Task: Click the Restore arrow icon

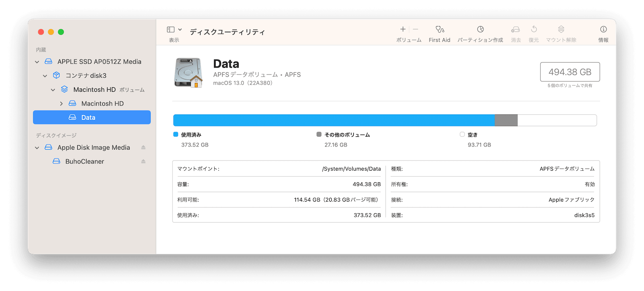Action: tap(534, 29)
